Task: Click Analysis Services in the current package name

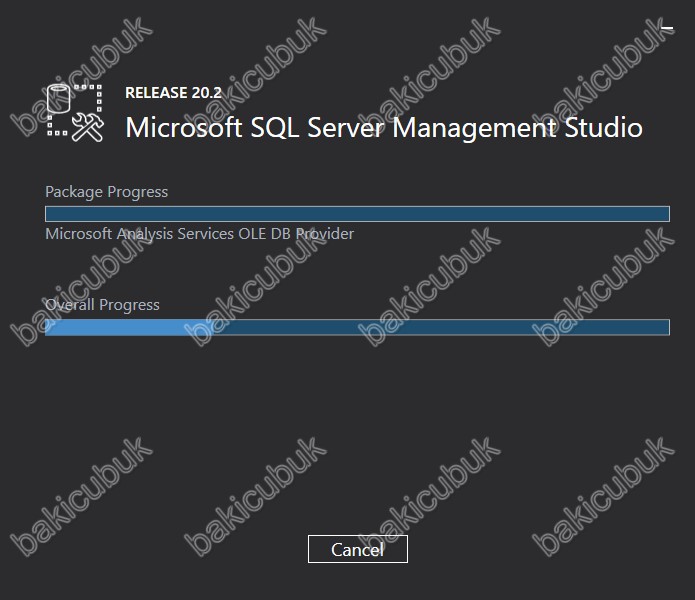Action: click(175, 234)
